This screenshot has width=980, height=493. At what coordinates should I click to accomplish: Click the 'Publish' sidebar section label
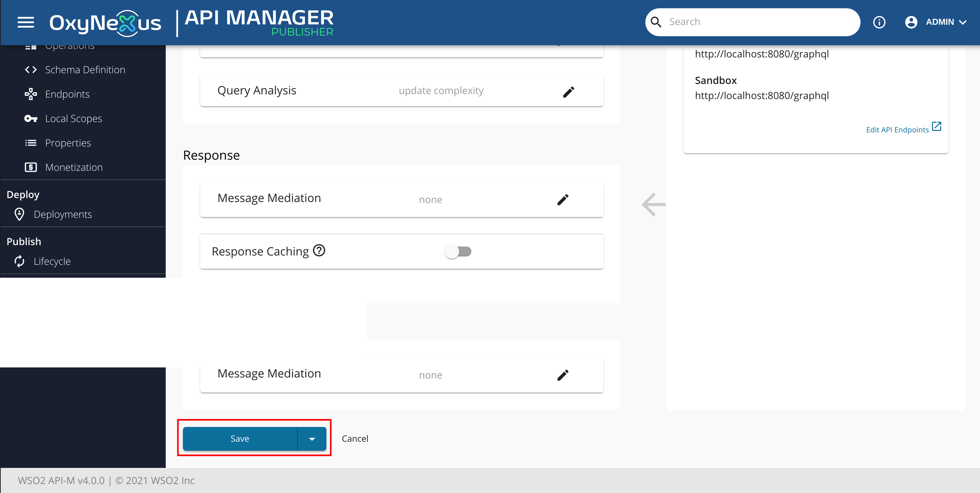coord(24,241)
